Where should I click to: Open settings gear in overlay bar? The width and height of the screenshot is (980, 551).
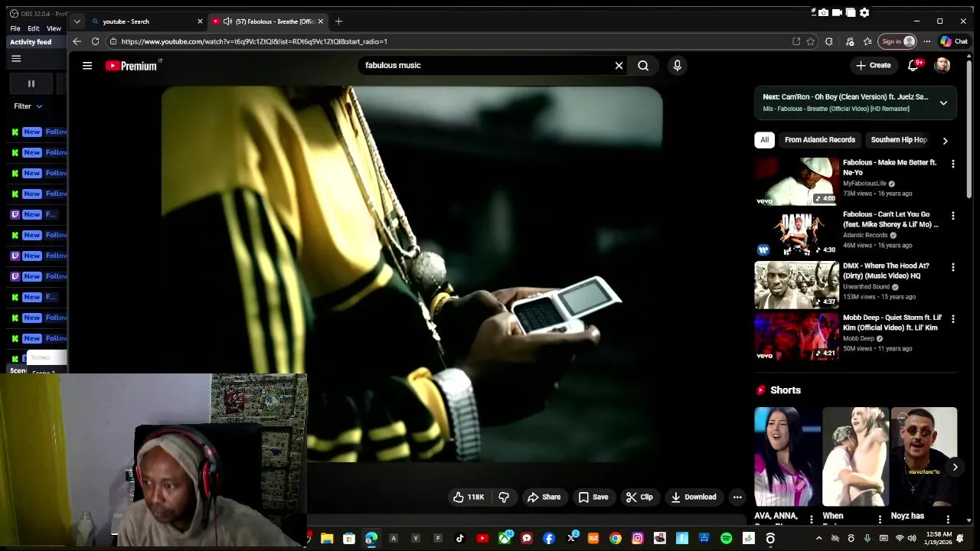coord(864,12)
